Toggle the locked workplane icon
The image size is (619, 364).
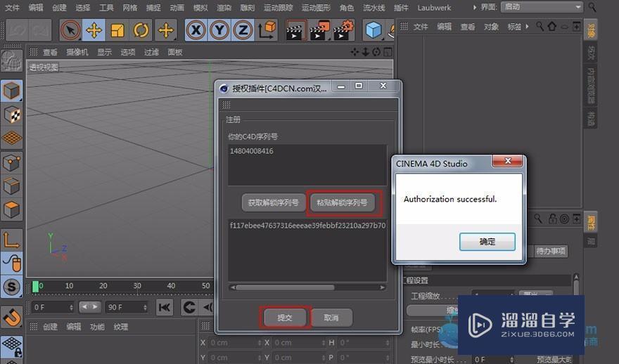click(11, 346)
